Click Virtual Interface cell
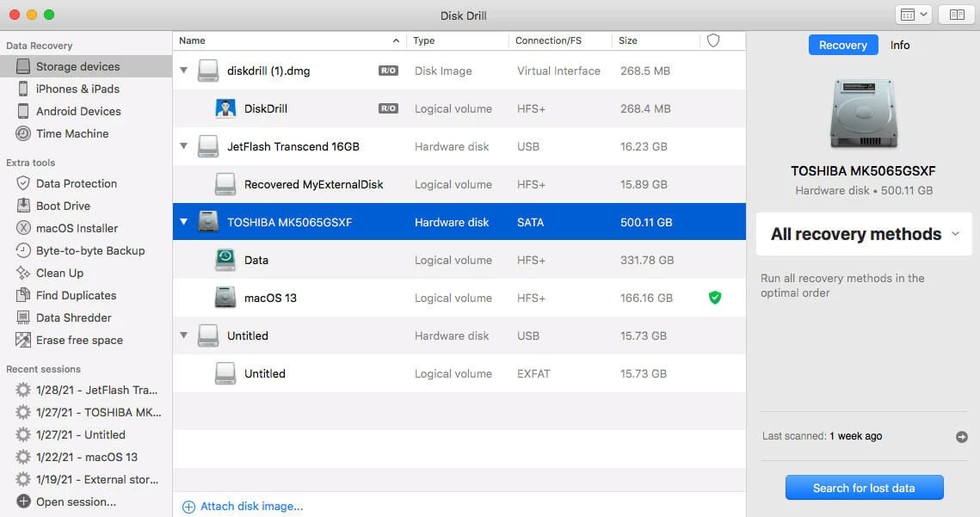 click(558, 71)
